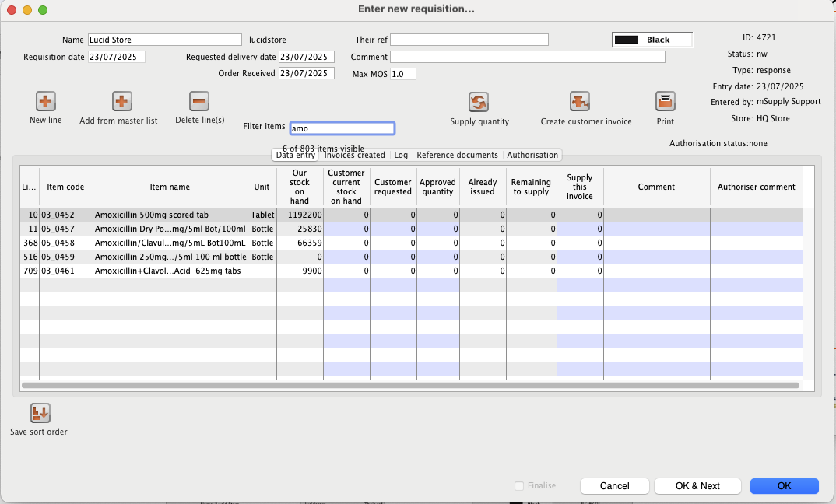The width and height of the screenshot is (836, 504).
Task: Click the Filter items search field
Action: point(342,128)
